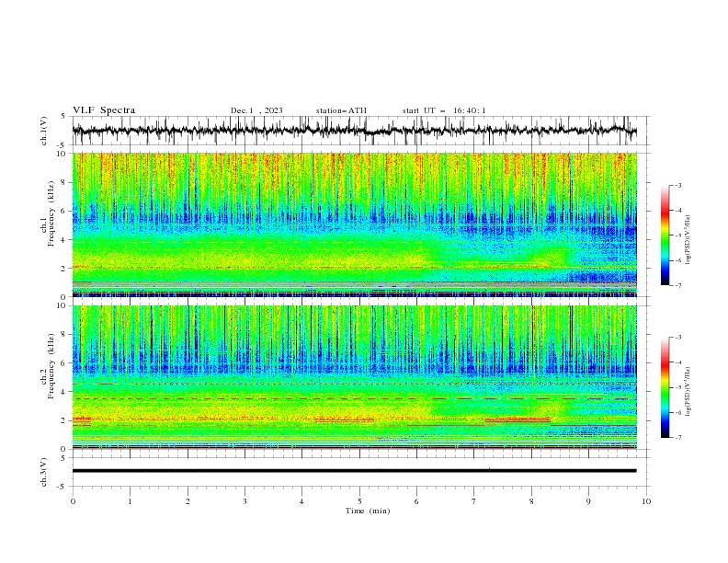The height and width of the screenshot is (563, 728).
Task: Click the ch.1 spectrogram color scale bar
Action: coord(665,236)
